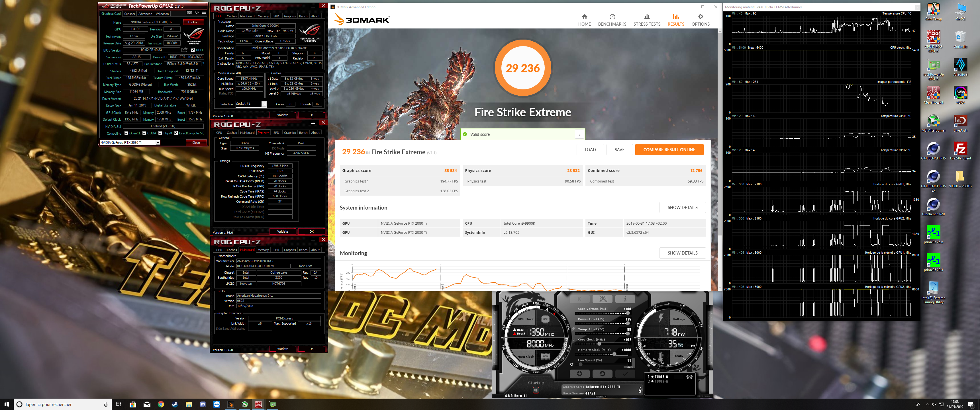Click the Steam taskbar icon
This screenshot has width=980, height=410.
pyautogui.click(x=175, y=404)
